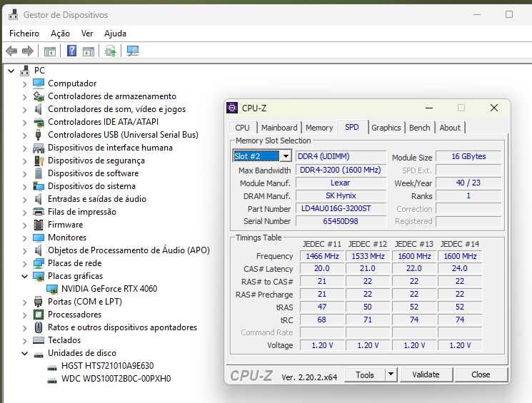Click the blue question mark help icon

point(71,51)
